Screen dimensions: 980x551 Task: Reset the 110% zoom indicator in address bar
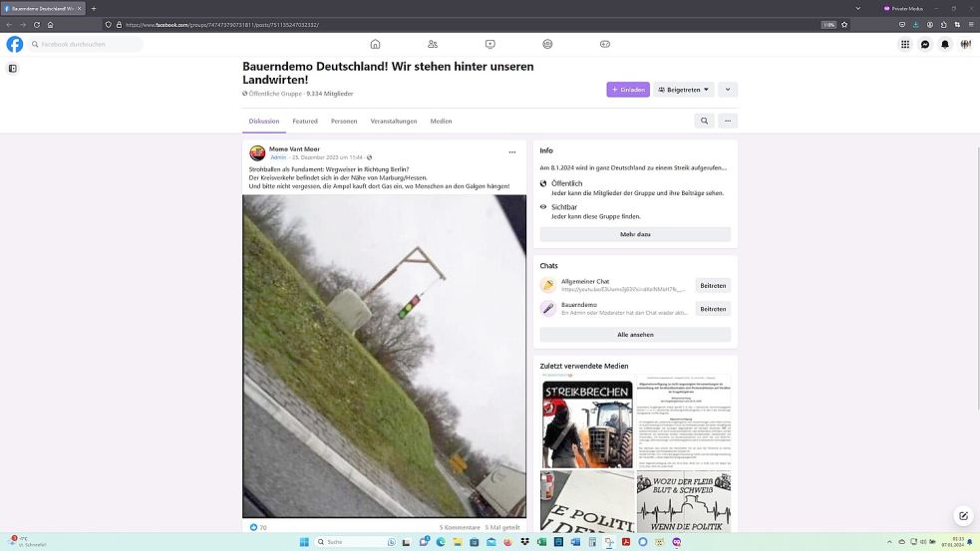click(828, 25)
